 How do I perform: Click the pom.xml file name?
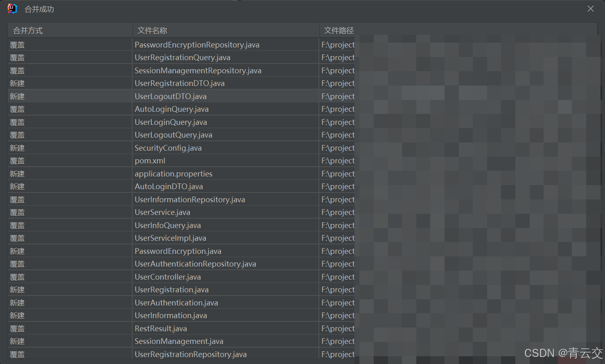(x=150, y=161)
